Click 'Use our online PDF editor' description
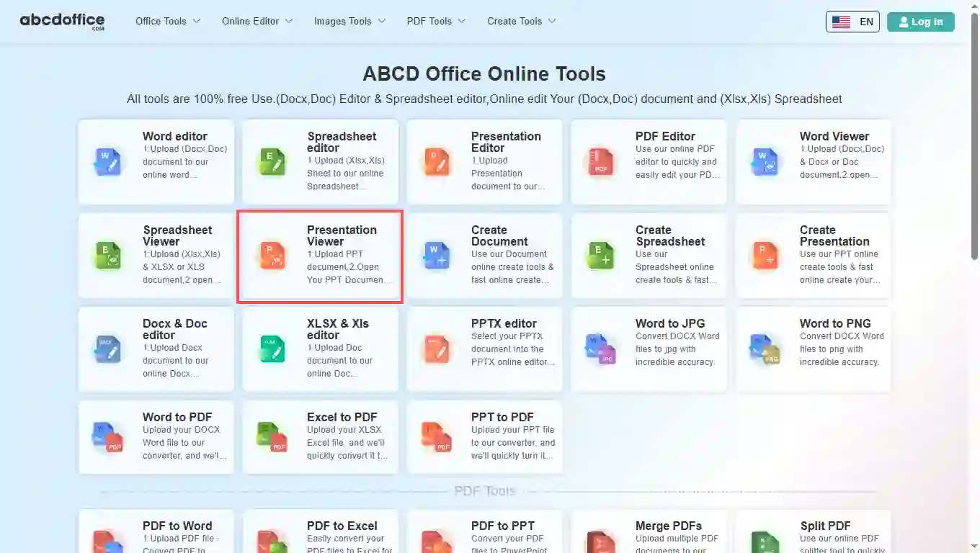Screen dimensions: 980x553 [x=677, y=162]
